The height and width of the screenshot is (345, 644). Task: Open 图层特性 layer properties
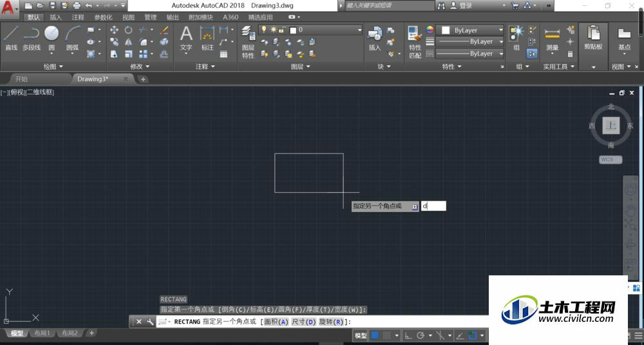pos(248,42)
